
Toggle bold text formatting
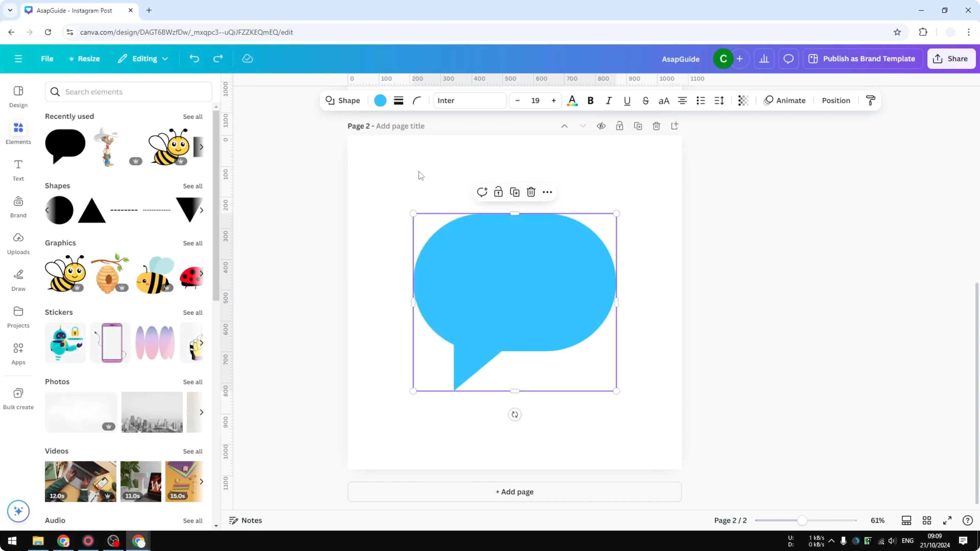pyautogui.click(x=590, y=100)
